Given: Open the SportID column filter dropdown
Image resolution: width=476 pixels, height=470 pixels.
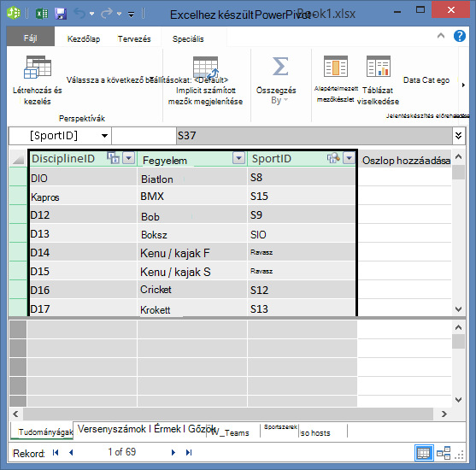Looking at the screenshot, I should 350,158.
